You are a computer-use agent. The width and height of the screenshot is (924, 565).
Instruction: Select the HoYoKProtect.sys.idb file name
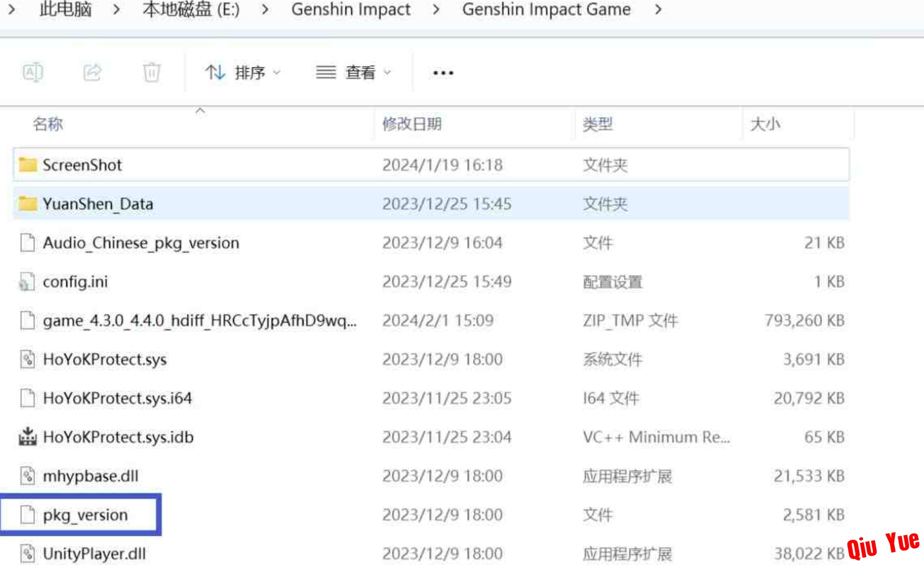(118, 437)
